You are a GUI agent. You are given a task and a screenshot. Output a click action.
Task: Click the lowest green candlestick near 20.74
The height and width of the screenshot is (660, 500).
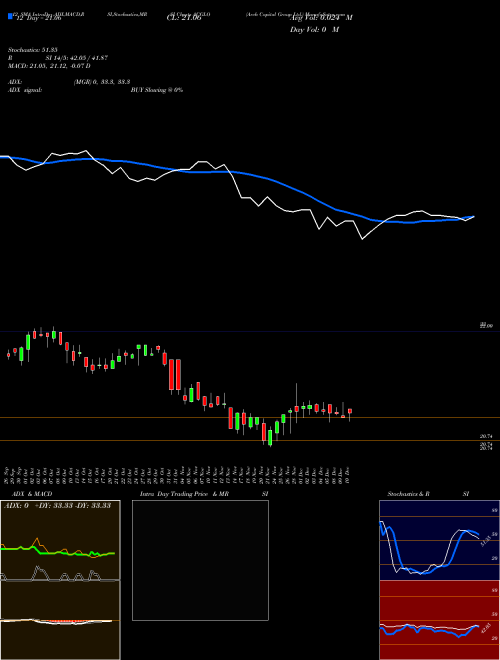coord(270,438)
